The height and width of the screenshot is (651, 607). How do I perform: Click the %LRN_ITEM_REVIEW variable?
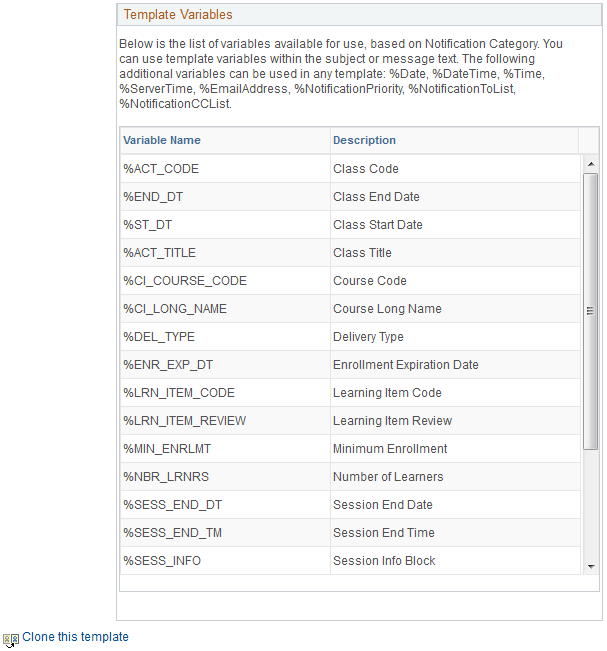[184, 421]
